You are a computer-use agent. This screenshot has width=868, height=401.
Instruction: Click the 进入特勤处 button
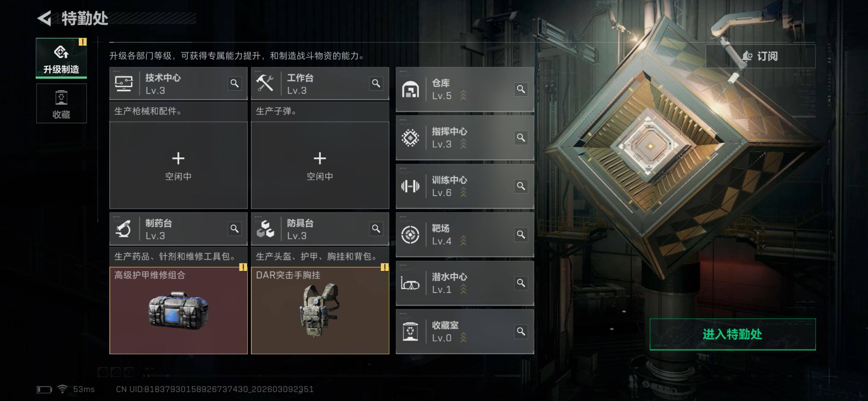(732, 334)
